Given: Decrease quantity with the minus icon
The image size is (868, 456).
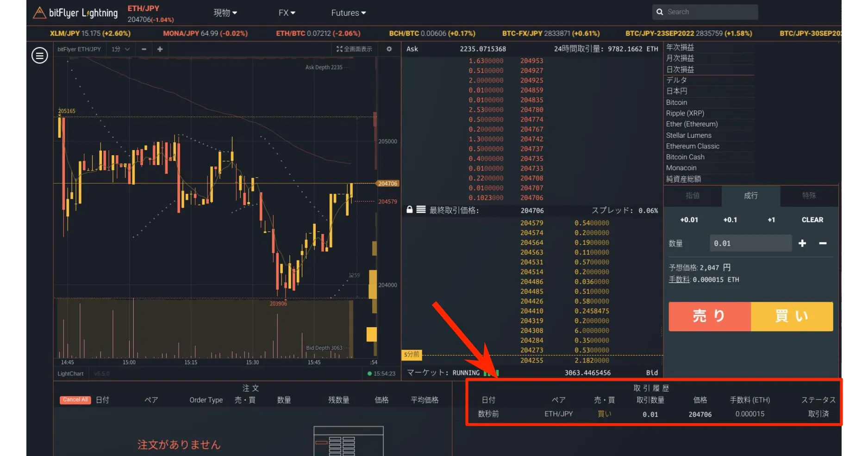Looking at the screenshot, I should [x=823, y=243].
